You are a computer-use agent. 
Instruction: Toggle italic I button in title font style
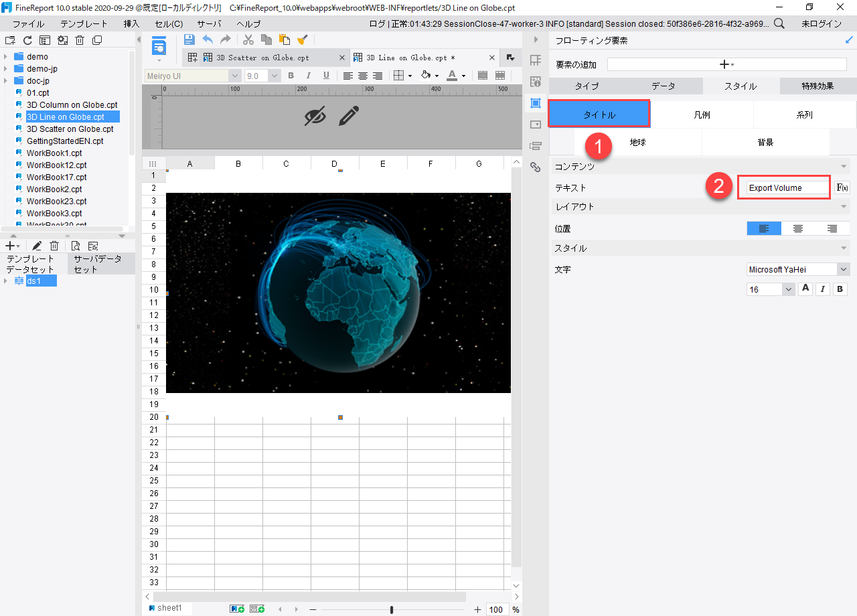click(824, 289)
